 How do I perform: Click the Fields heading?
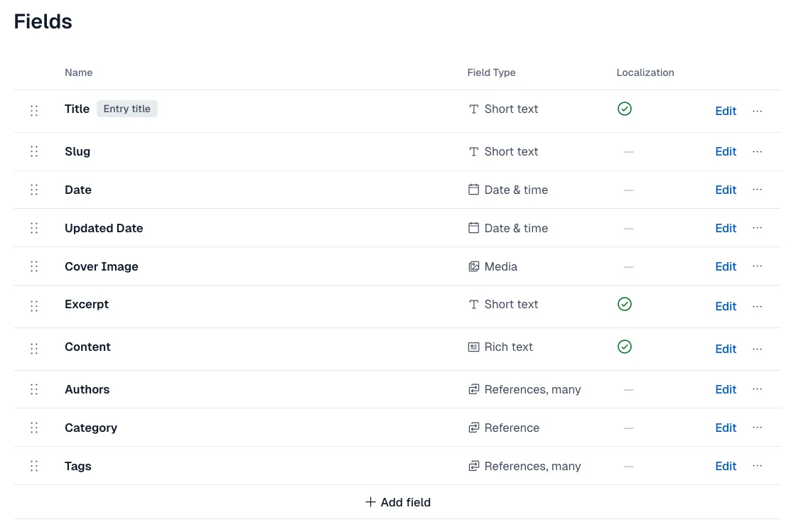[x=43, y=22]
